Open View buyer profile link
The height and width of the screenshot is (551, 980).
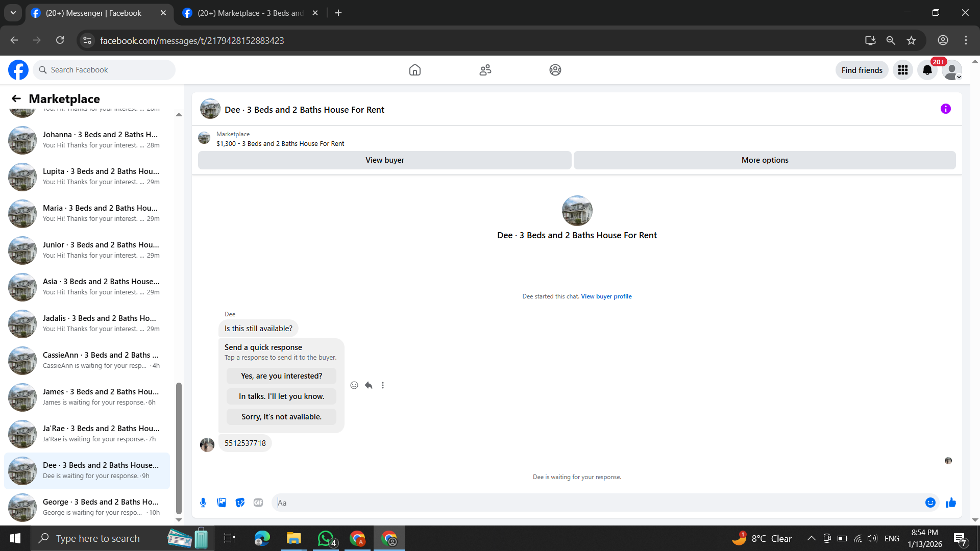tap(606, 296)
